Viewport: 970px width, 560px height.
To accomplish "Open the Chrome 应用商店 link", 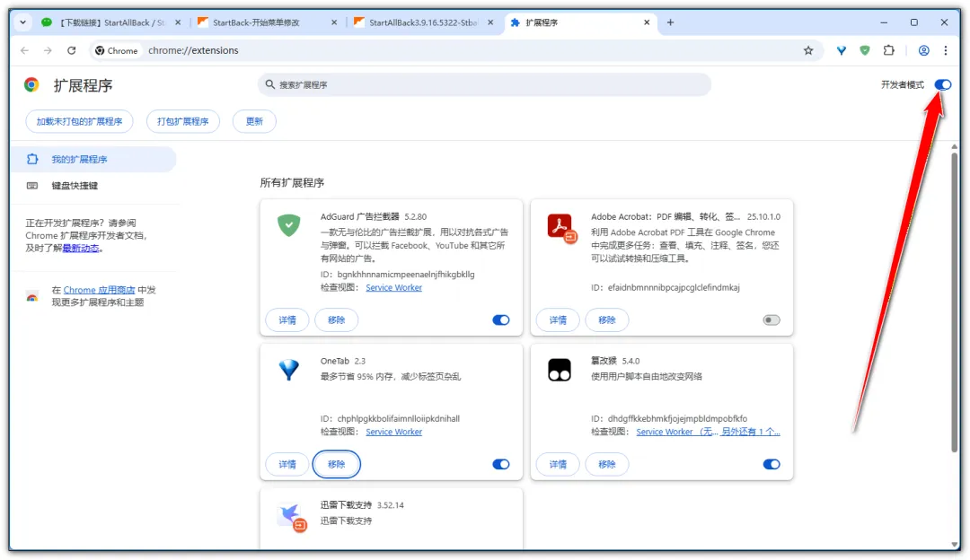I will tap(99, 290).
